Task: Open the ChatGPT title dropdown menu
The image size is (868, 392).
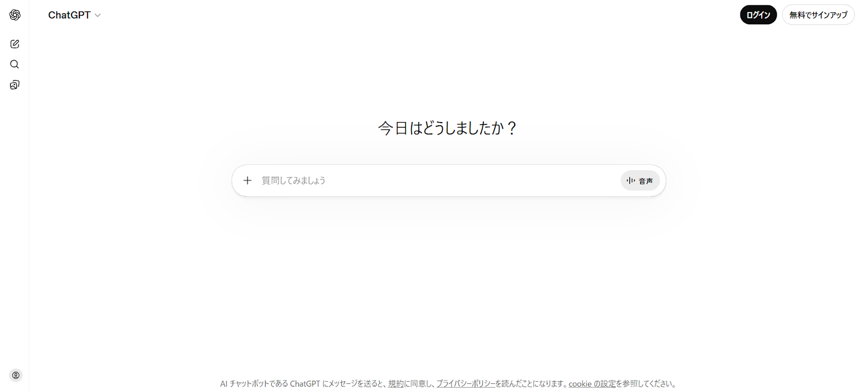Action: [74, 15]
